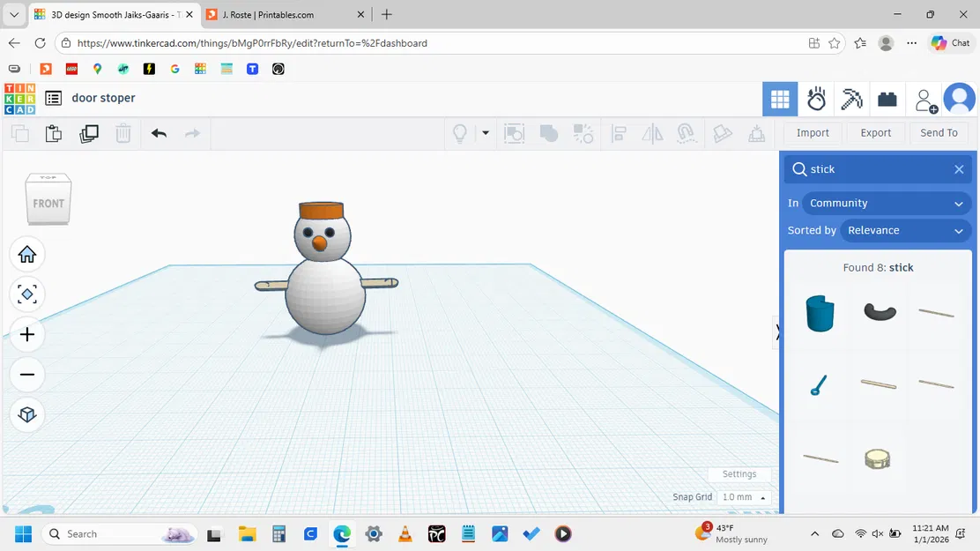
Task: Select the tan drum shape thumbnail
Action: coord(878,459)
